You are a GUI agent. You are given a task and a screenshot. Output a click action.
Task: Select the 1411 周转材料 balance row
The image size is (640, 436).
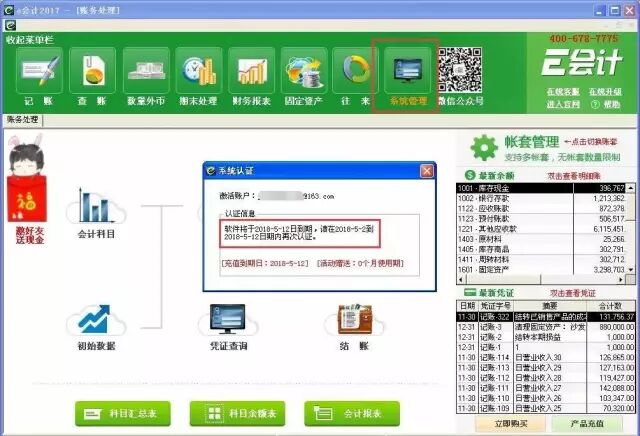coord(541,260)
